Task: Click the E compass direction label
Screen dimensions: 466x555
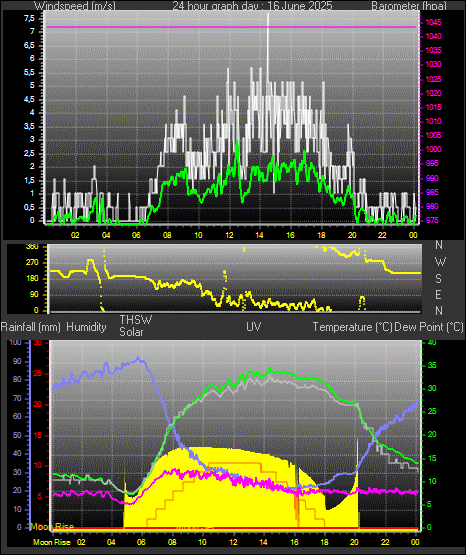Action: pos(438,294)
